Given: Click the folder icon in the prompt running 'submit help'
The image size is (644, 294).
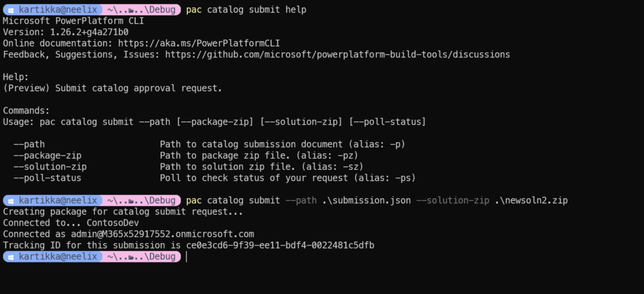Looking at the screenshot, I should [131, 10].
